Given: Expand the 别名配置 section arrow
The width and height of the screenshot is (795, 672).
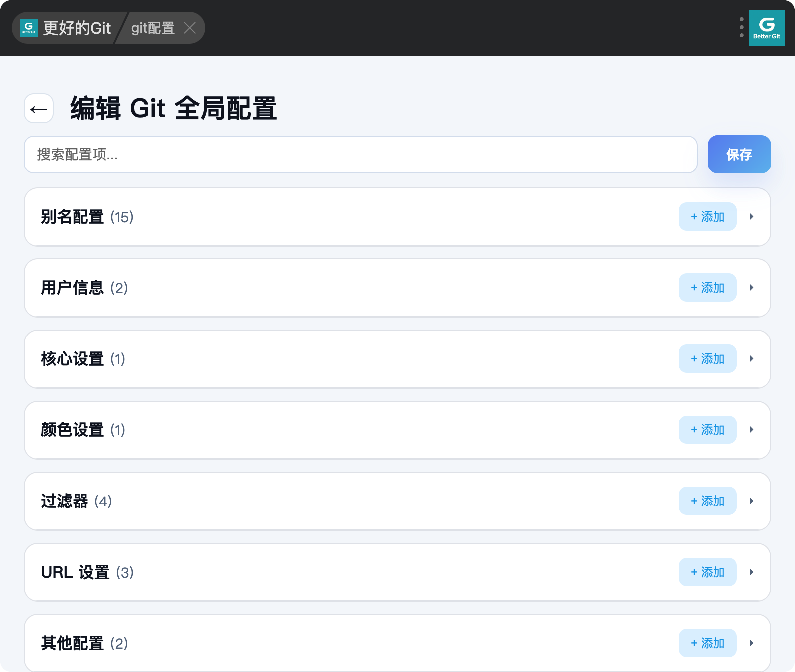Looking at the screenshot, I should coord(751,217).
